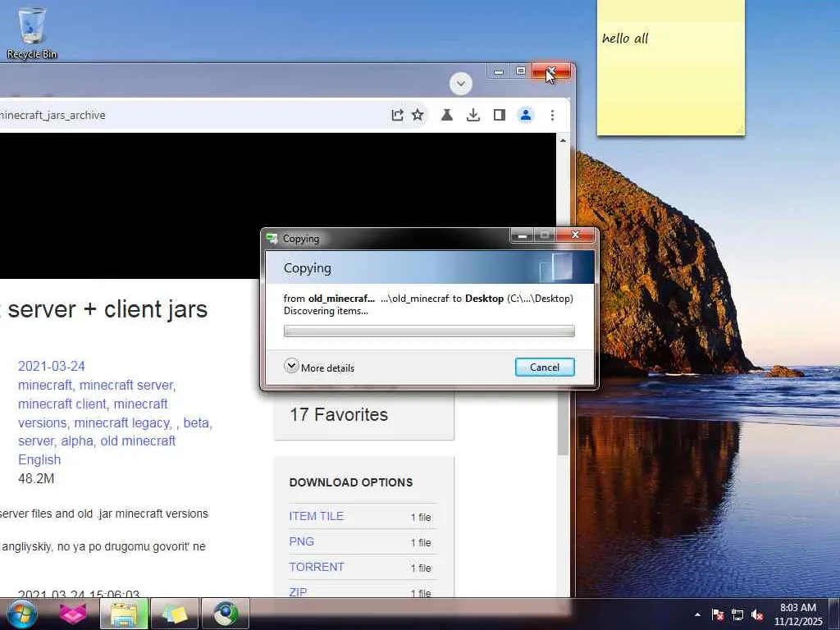Open the pink cat taskbar app
The height and width of the screenshot is (630, 840).
(x=73, y=614)
